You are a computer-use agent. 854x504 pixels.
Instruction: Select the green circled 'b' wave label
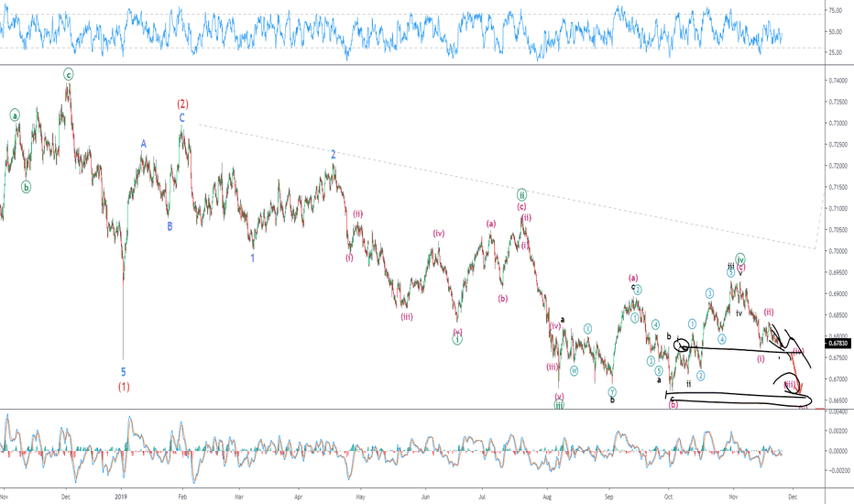click(26, 186)
